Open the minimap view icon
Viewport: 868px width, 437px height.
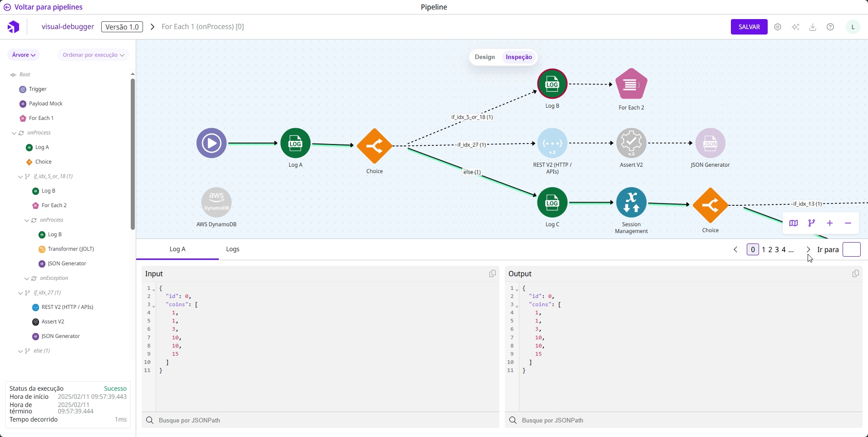click(793, 223)
